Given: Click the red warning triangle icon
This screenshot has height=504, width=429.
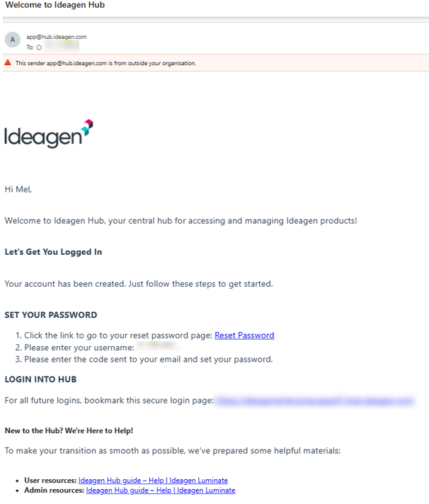Looking at the screenshot, I should (8, 63).
